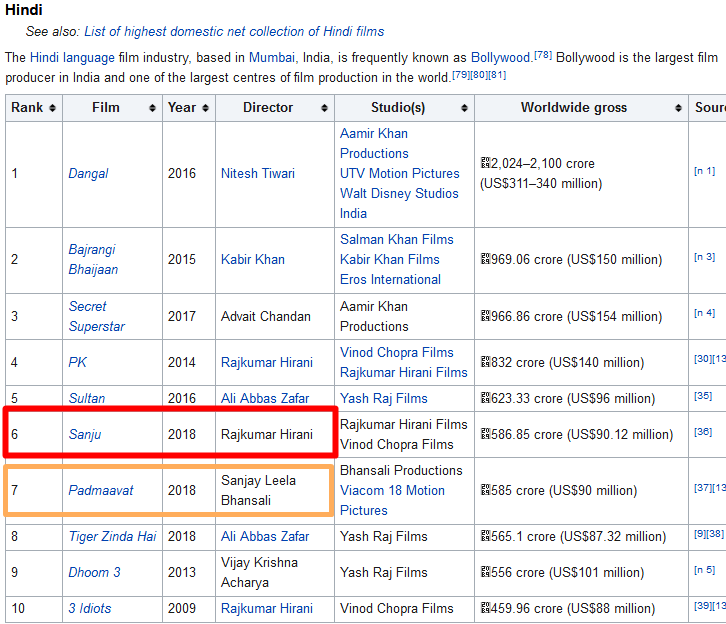Open Rajkumar Hirani link in 3 Idiots row

coord(267,608)
